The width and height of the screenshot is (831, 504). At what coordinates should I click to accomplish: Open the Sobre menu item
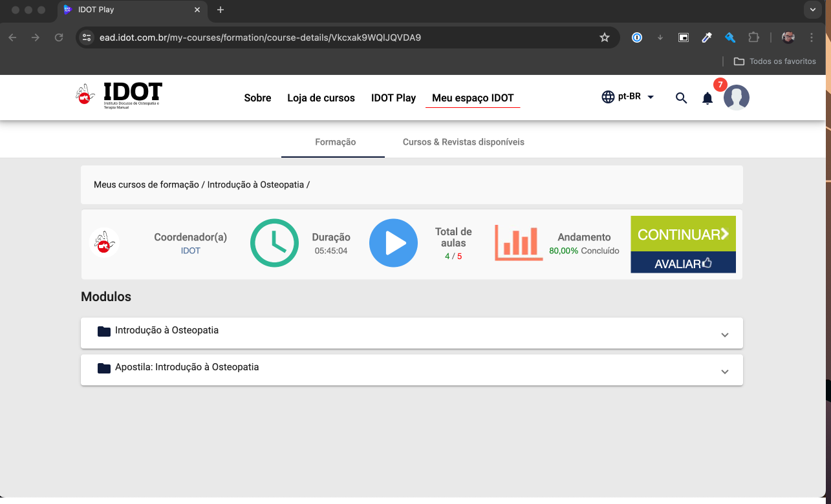(x=257, y=98)
